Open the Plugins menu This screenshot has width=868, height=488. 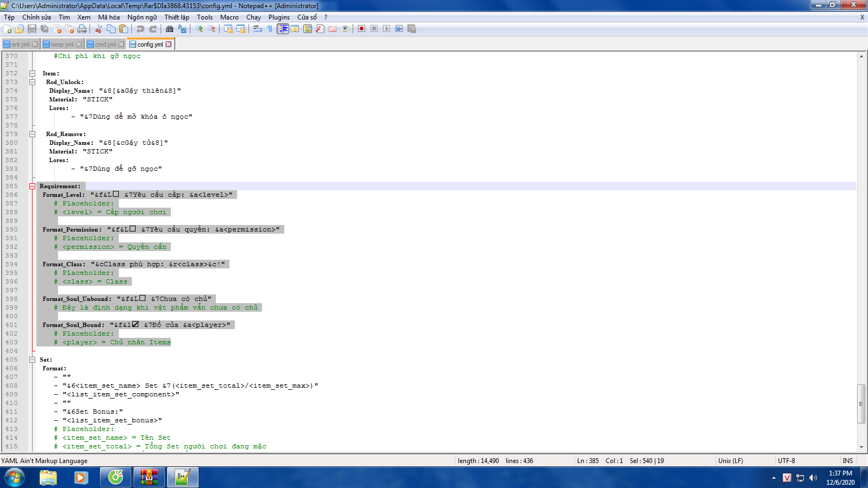tap(279, 17)
